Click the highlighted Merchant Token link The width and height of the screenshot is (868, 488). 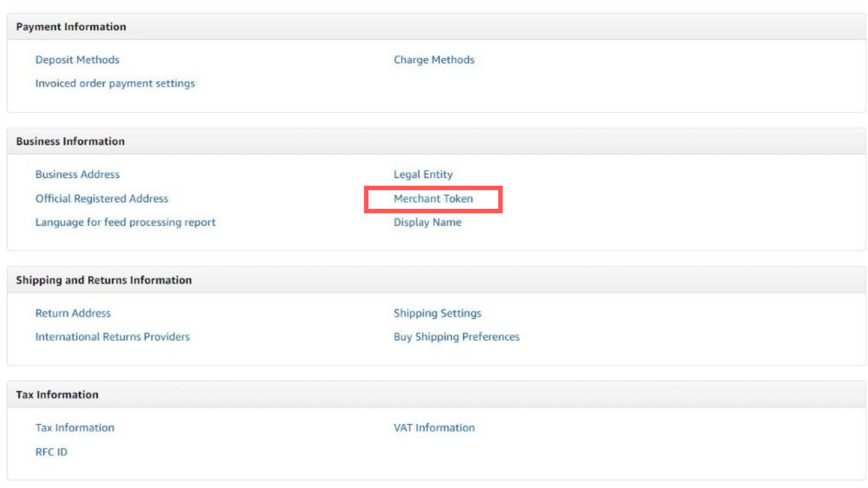[x=433, y=198]
